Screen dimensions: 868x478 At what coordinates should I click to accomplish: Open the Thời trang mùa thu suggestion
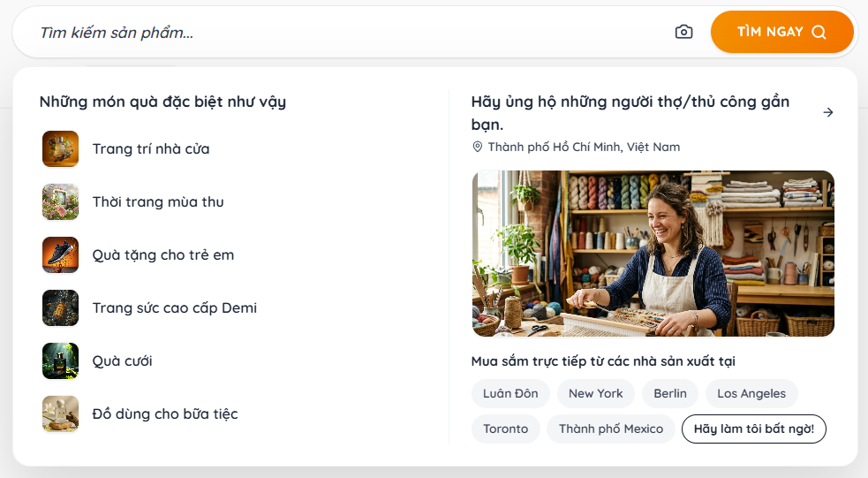click(x=158, y=202)
